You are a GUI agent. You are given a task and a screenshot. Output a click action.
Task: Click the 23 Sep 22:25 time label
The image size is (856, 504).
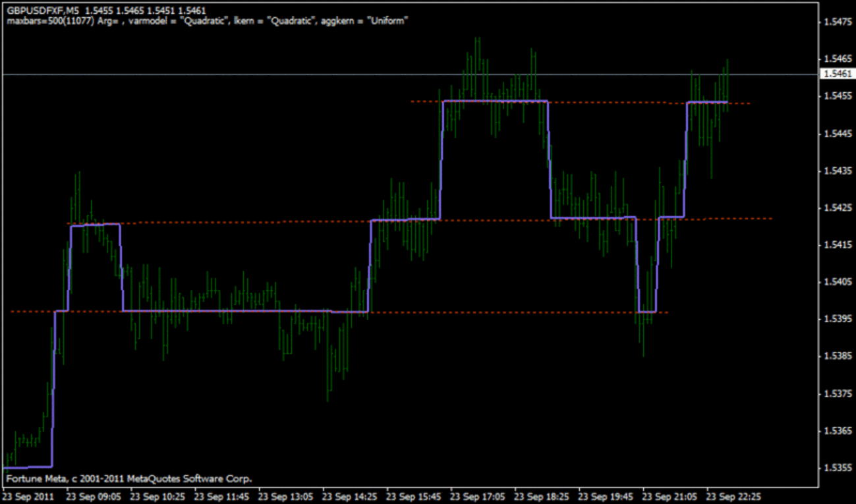[735, 495]
